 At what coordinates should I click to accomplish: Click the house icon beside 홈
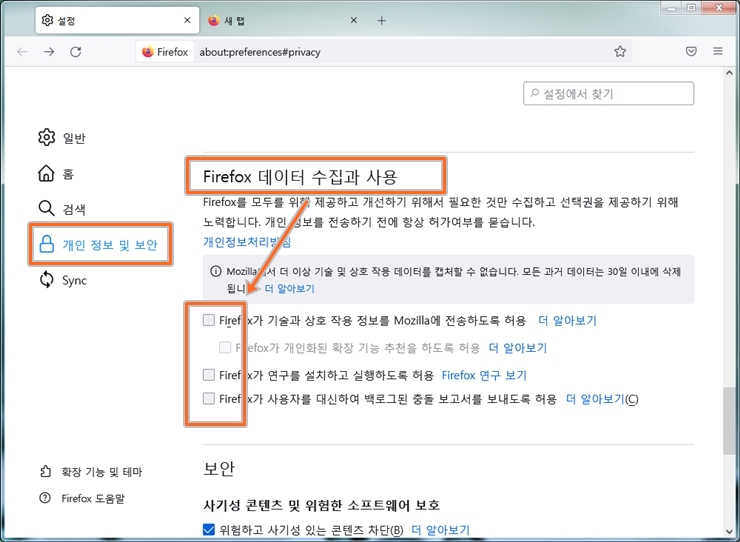[46, 173]
